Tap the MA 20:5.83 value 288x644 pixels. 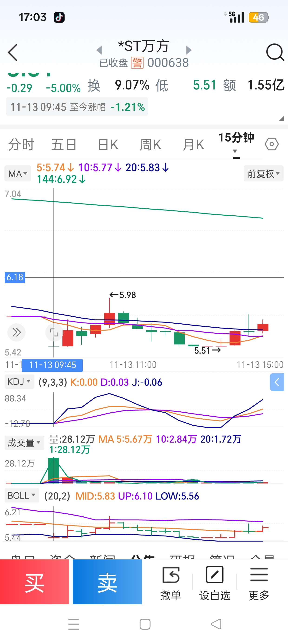[x=147, y=167]
